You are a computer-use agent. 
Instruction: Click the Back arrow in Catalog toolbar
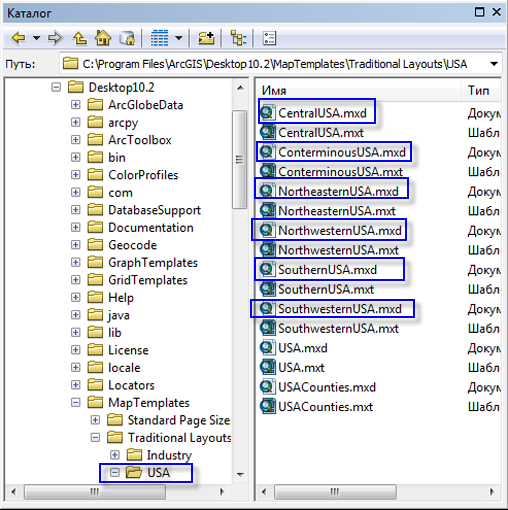18,38
